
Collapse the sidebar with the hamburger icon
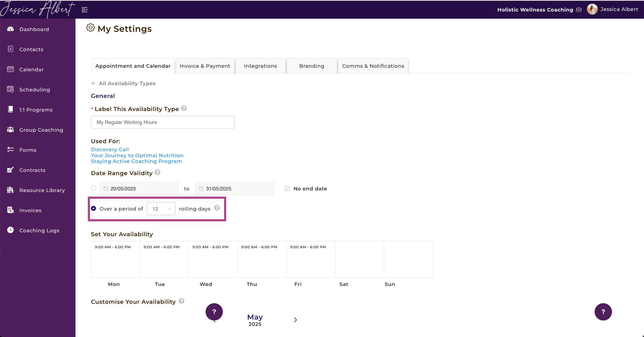click(84, 10)
